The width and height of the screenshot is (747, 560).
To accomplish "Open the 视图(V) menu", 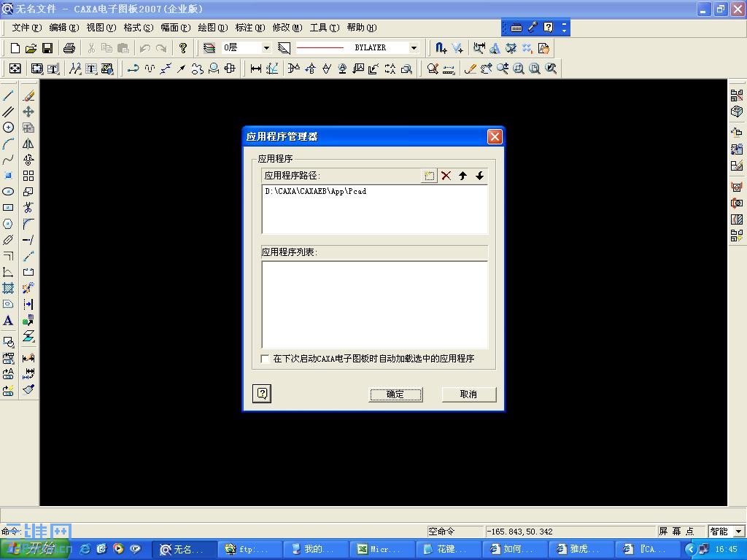I will coord(101,28).
